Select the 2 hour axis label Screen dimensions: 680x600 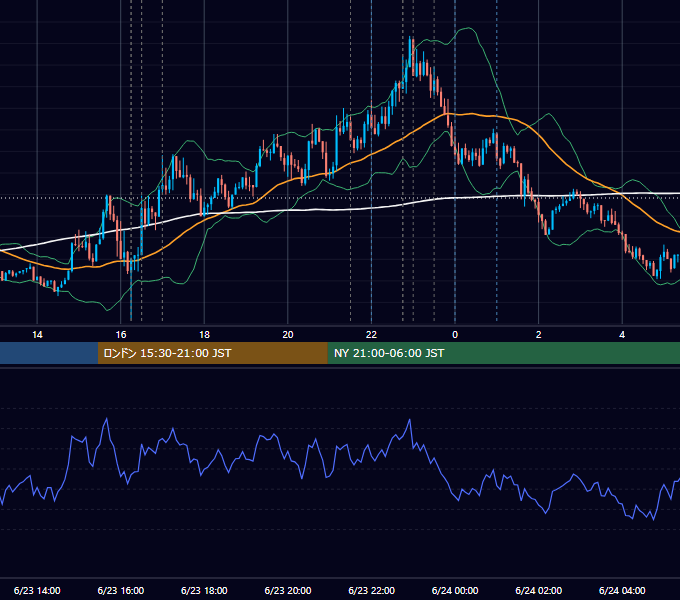pyautogui.click(x=539, y=335)
